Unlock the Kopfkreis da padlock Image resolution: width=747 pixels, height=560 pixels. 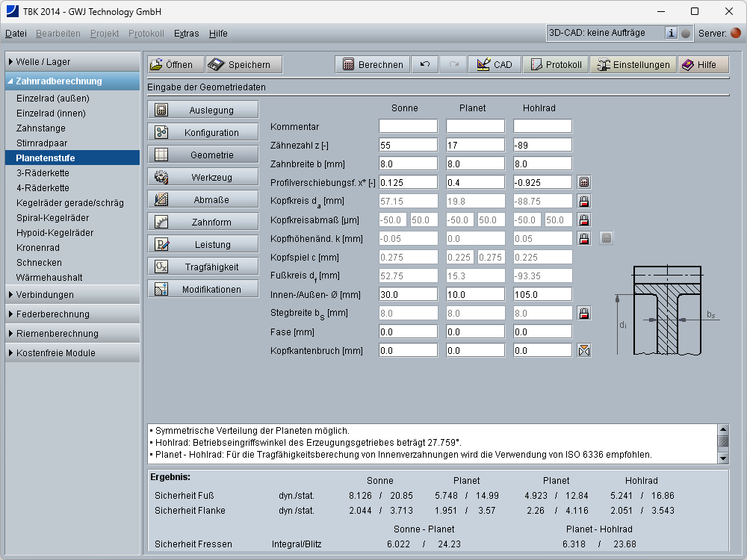(x=584, y=201)
